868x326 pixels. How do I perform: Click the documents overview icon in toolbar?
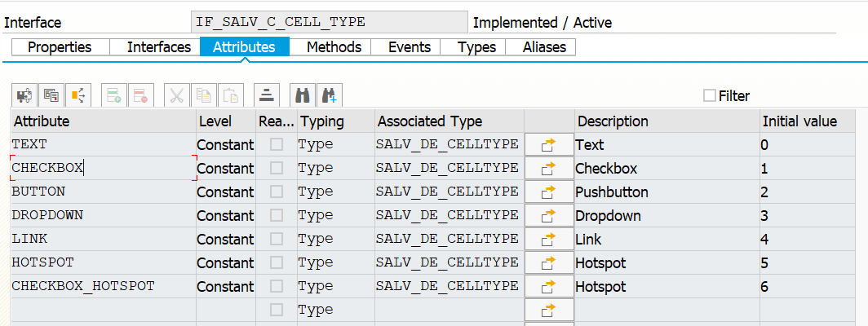coord(51,95)
